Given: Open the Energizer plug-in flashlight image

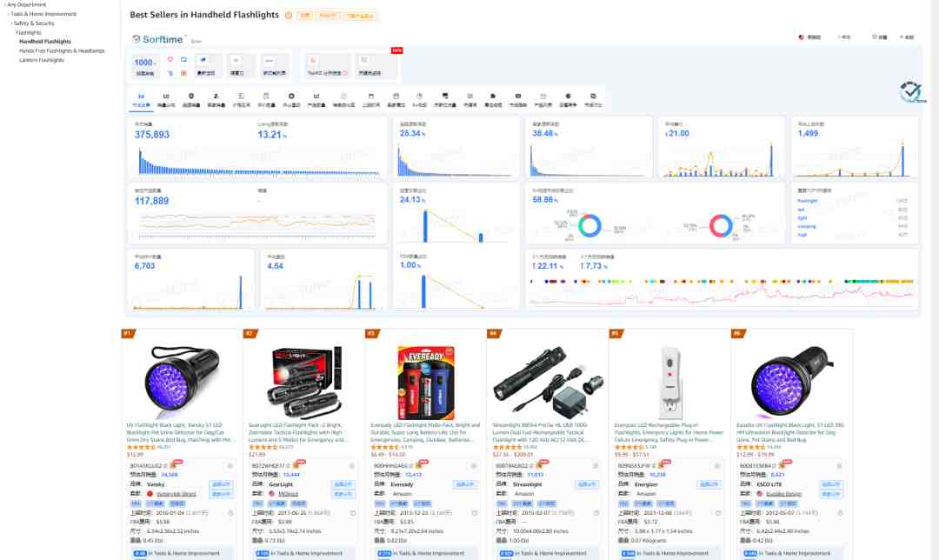Looking at the screenshot, I should pyautogui.click(x=670, y=382).
